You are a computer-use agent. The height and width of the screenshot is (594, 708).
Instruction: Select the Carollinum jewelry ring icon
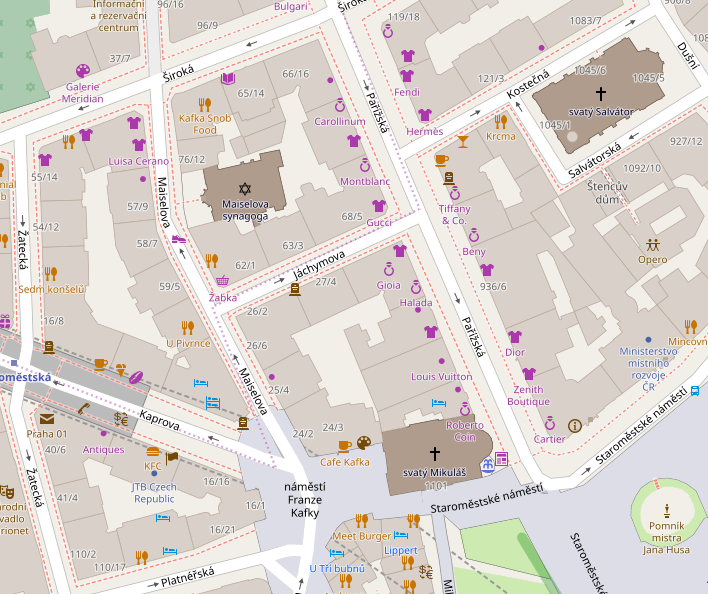(x=340, y=105)
